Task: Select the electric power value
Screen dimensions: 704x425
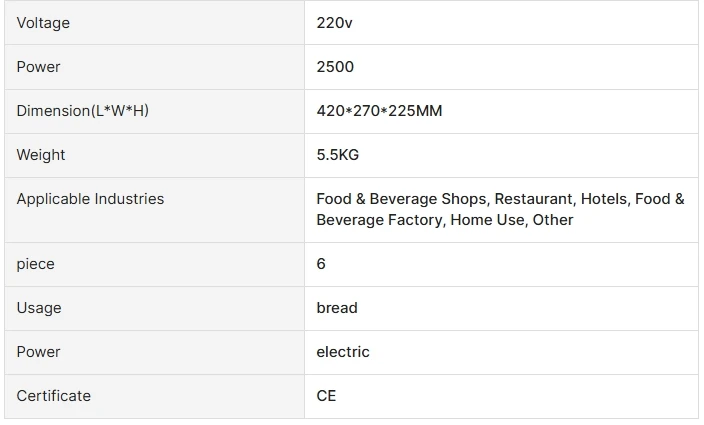Action: pyautogui.click(x=343, y=352)
